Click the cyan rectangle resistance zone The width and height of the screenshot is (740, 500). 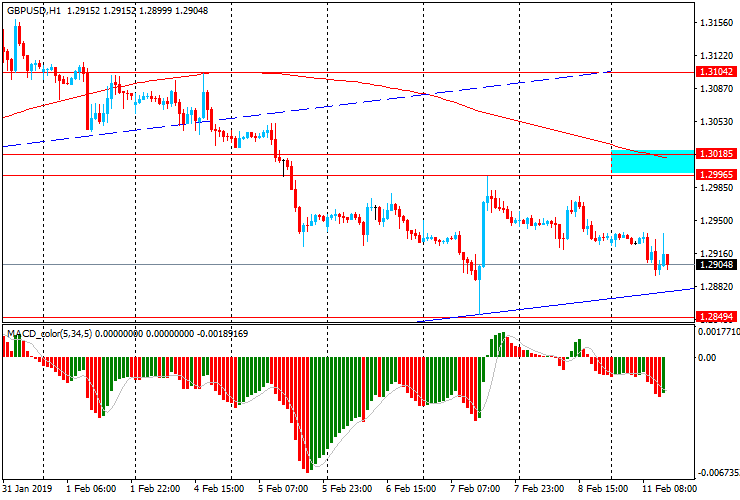pyautogui.click(x=651, y=162)
